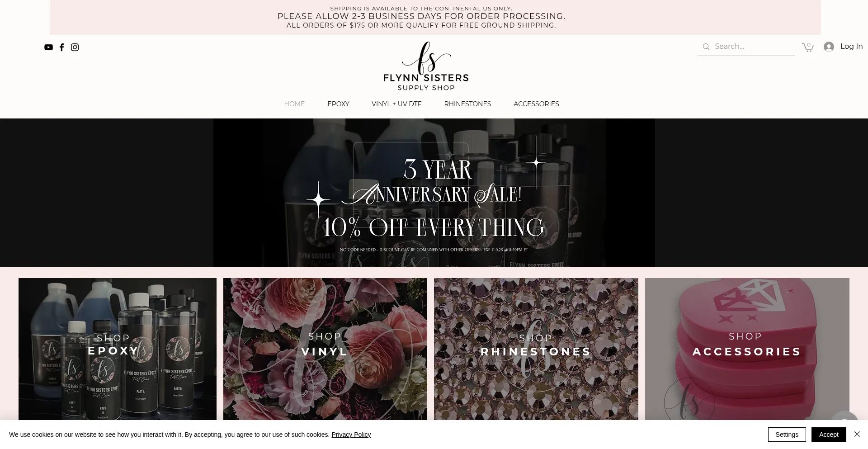Image resolution: width=868 pixels, height=449 pixels.
Task: Click the Log In user avatar icon
Action: click(829, 47)
